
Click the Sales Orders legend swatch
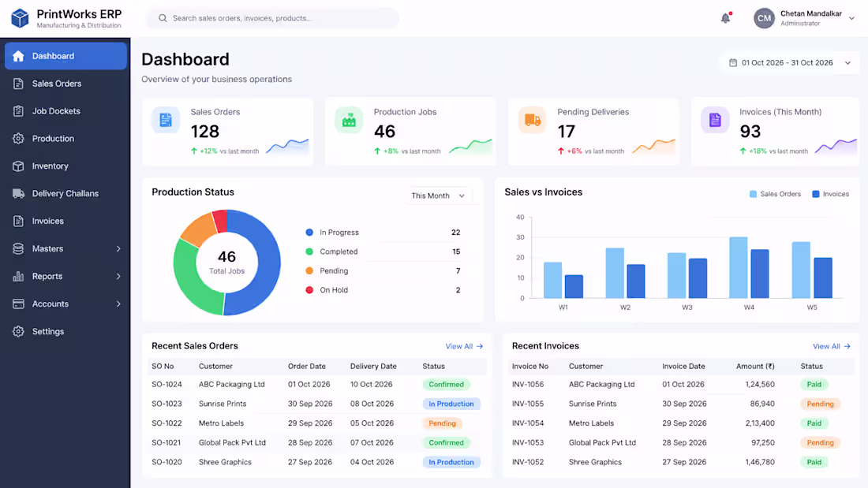[753, 194]
